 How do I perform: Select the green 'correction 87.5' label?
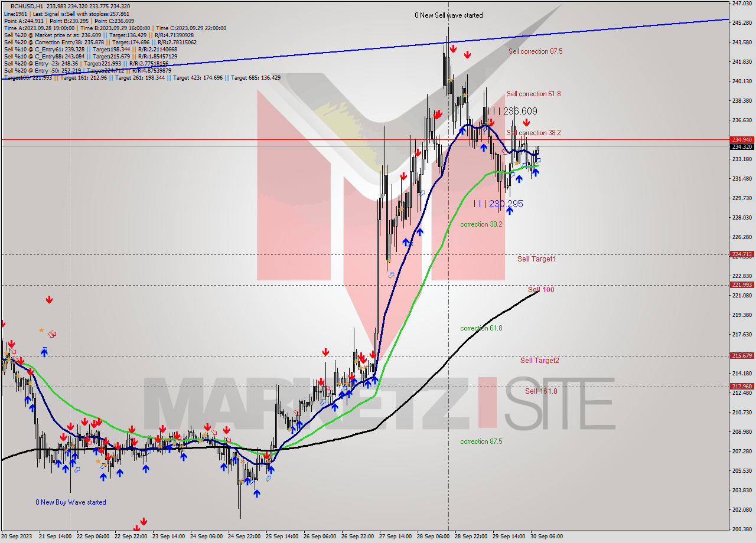click(481, 441)
